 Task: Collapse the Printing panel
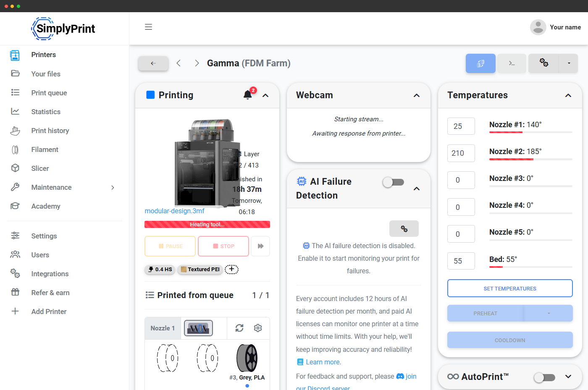click(x=265, y=95)
